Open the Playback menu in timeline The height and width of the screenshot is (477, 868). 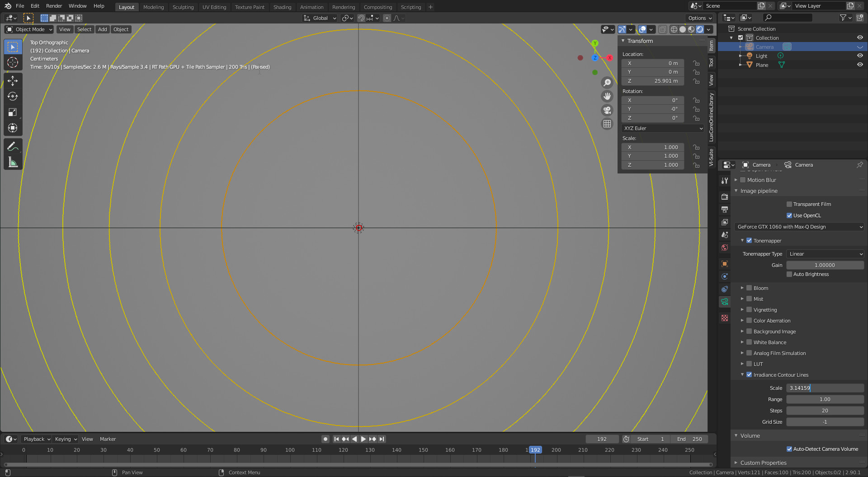(37, 439)
